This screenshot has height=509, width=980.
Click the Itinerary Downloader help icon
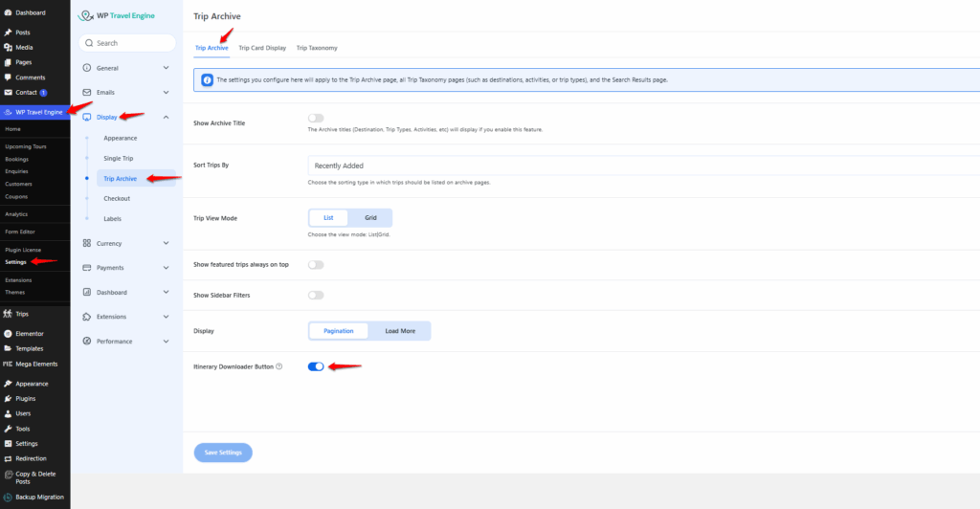click(x=278, y=366)
